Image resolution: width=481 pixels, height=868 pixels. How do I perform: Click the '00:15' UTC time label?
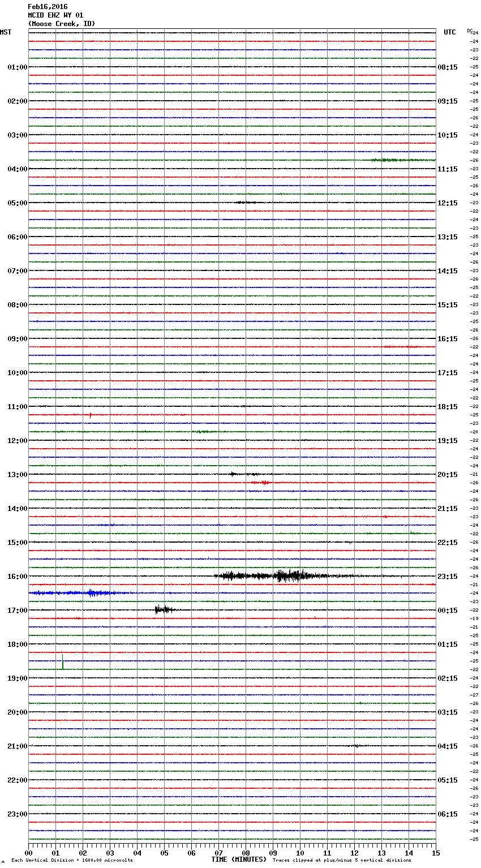coord(448,611)
